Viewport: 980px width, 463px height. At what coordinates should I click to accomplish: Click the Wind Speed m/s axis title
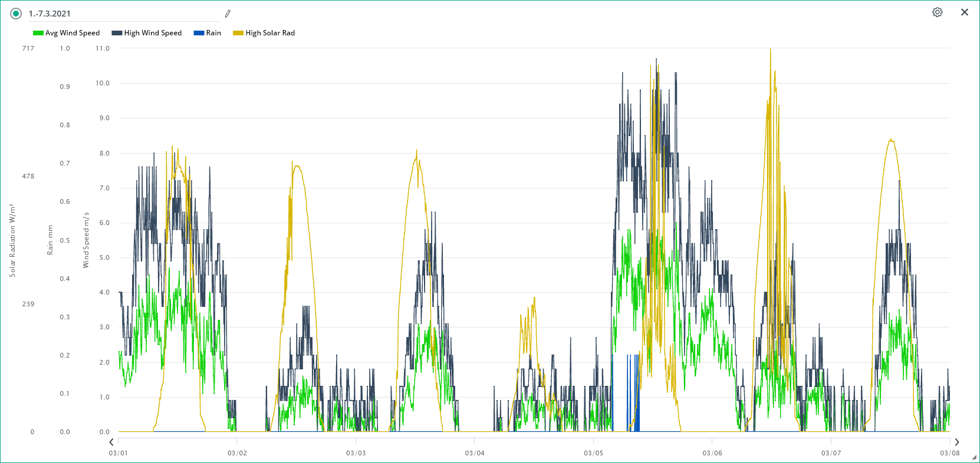(x=86, y=240)
